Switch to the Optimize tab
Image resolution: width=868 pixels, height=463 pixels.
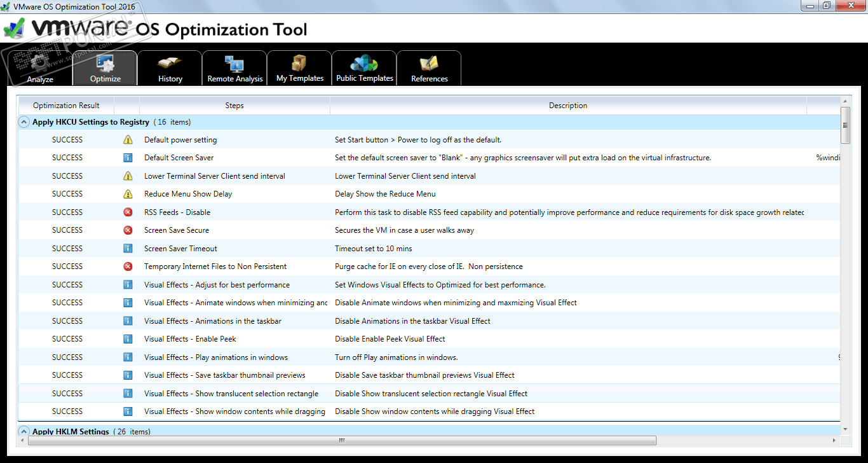tap(105, 67)
